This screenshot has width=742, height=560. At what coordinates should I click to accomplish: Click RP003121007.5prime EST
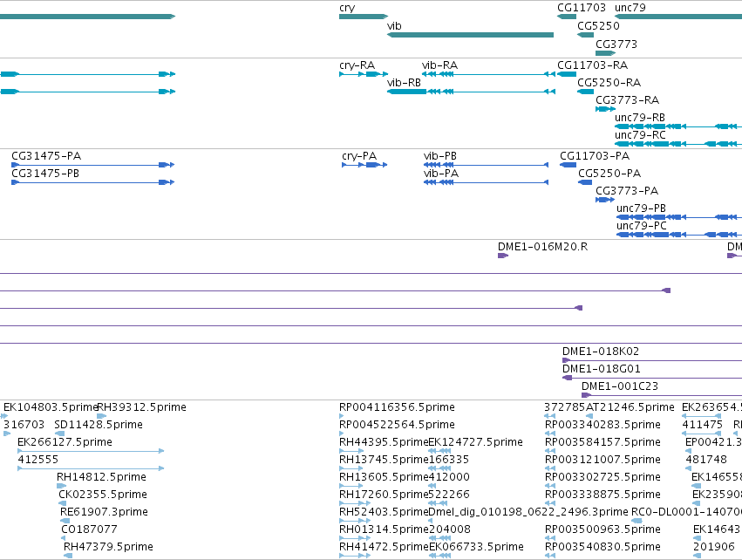[x=550, y=468]
